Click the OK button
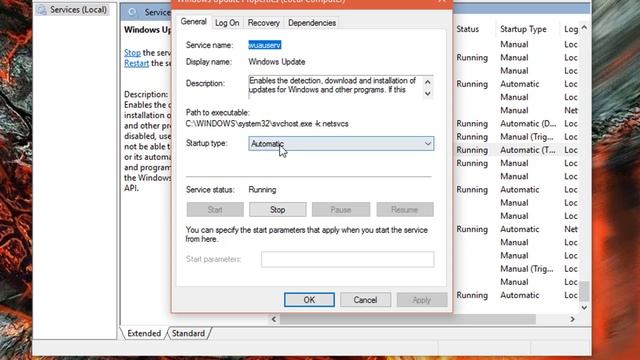The height and width of the screenshot is (360, 640). [309, 300]
